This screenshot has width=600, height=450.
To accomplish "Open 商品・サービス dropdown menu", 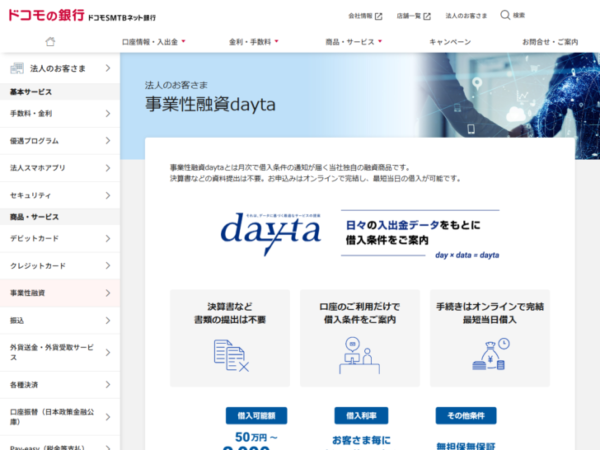I will (x=354, y=42).
